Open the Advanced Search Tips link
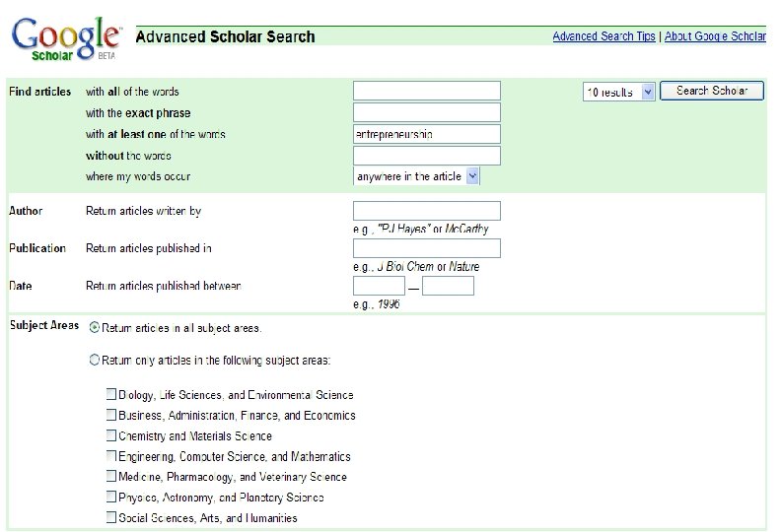 point(603,36)
